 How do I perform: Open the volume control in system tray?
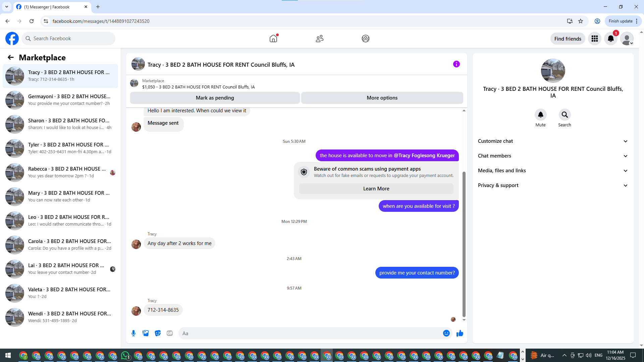[x=589, y=355]
